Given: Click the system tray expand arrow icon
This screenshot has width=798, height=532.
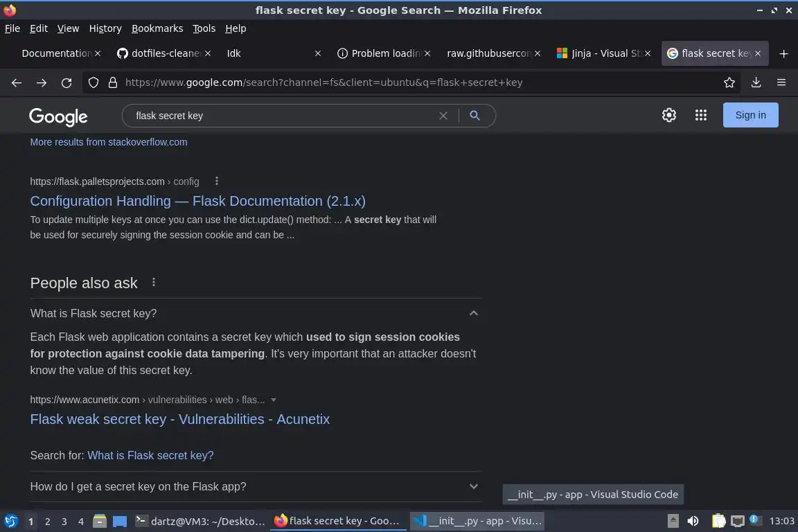Looking at the screenshot, I should tap(673, 521).
